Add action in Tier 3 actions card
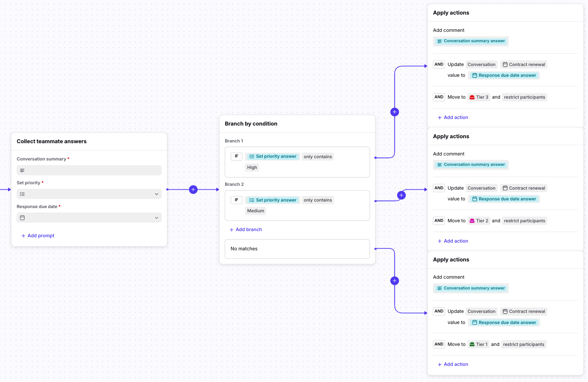The width and height of the screenshot is (588, 382). point(453,117)
